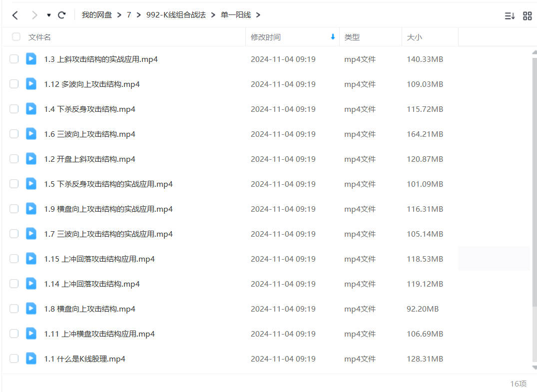Sort by 类型 column header
The image size is (537, 392).
352,37
